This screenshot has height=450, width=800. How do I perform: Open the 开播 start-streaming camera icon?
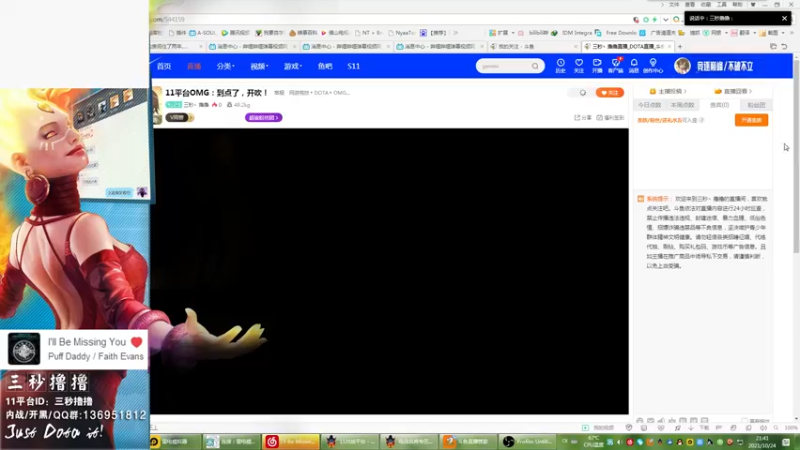tap(597, 66)
